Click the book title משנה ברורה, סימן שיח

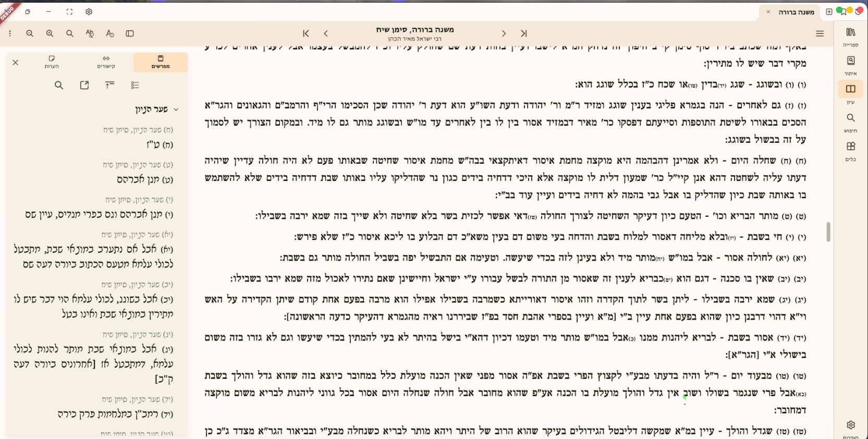point(415,30)
